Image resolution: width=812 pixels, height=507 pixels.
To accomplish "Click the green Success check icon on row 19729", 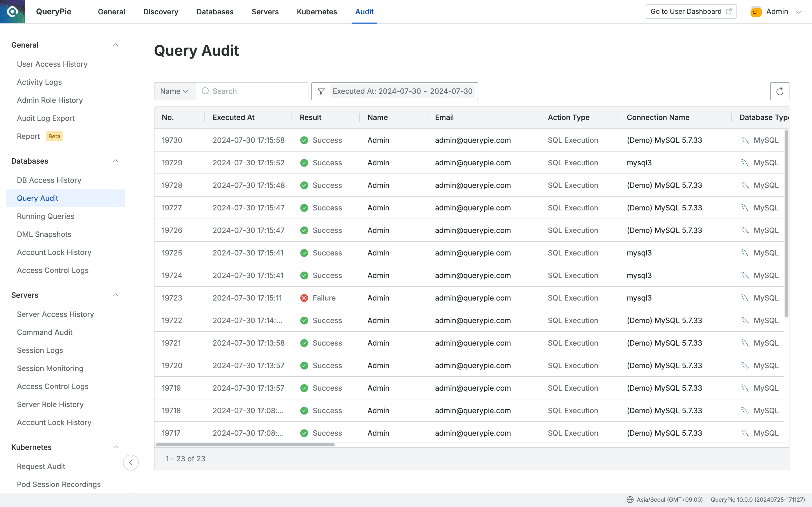I will (x=304, y=163).
